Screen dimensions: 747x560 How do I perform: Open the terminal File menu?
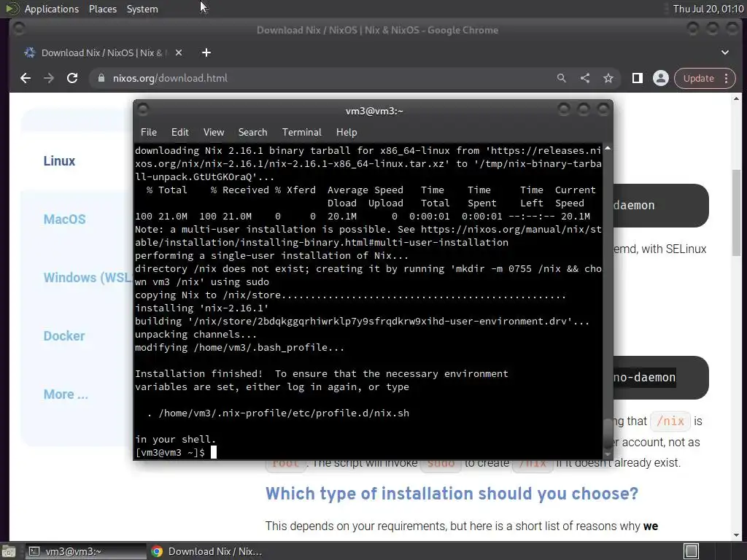point(149,133)
